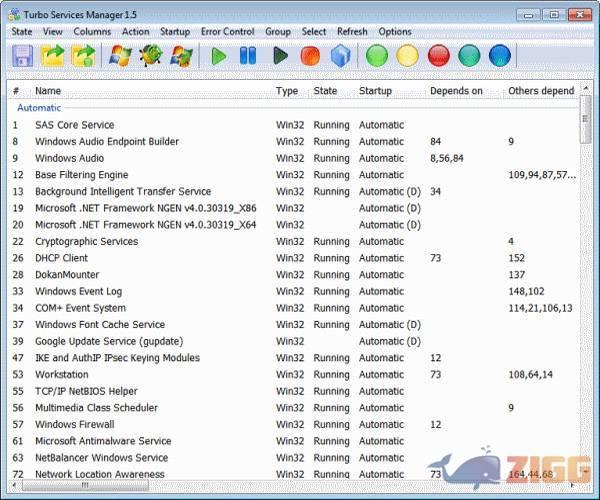
Task: Collapse the Automatic group header
Action: point(39,108)
